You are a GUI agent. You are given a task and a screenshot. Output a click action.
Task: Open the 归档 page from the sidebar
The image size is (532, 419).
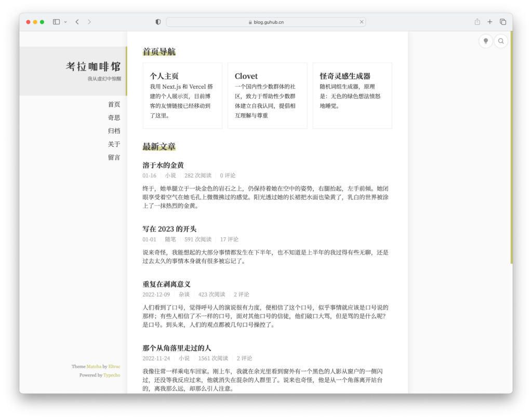114,130
